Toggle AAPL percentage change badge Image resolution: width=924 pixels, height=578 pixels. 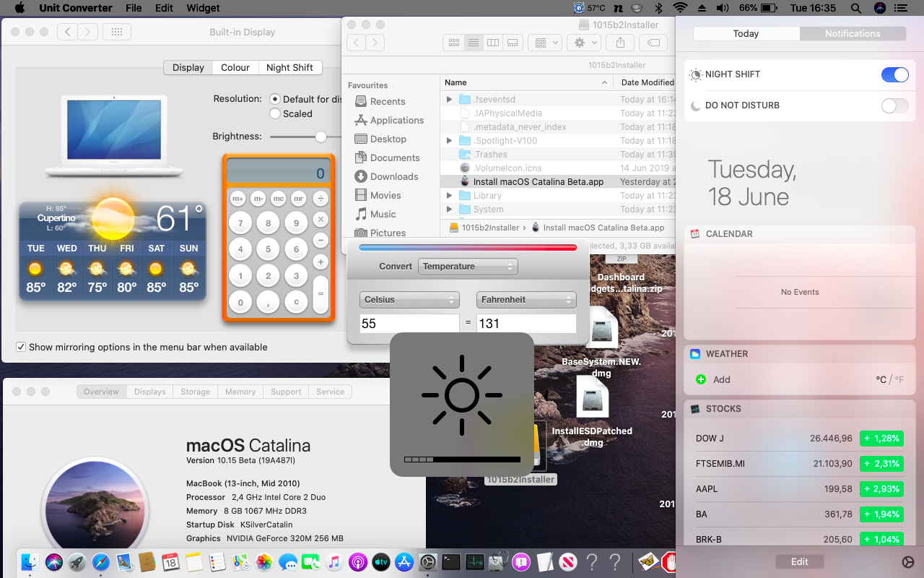coord(880,489)
